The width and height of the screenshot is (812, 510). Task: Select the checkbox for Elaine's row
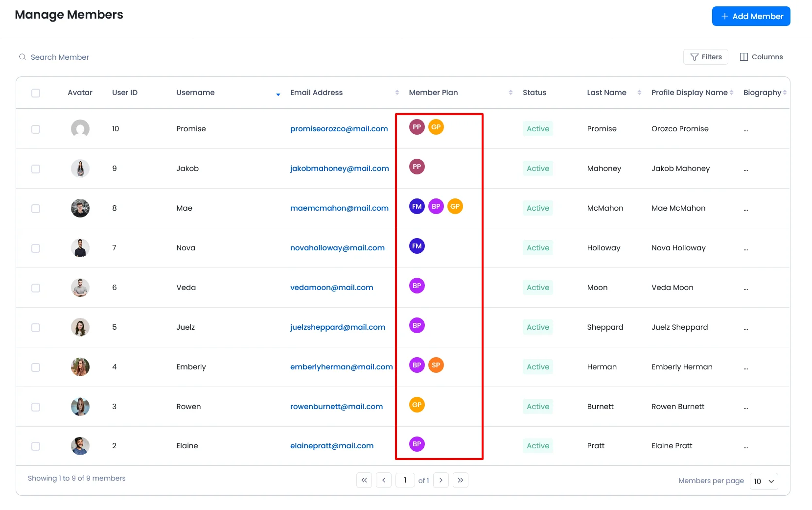pos(36,446)
